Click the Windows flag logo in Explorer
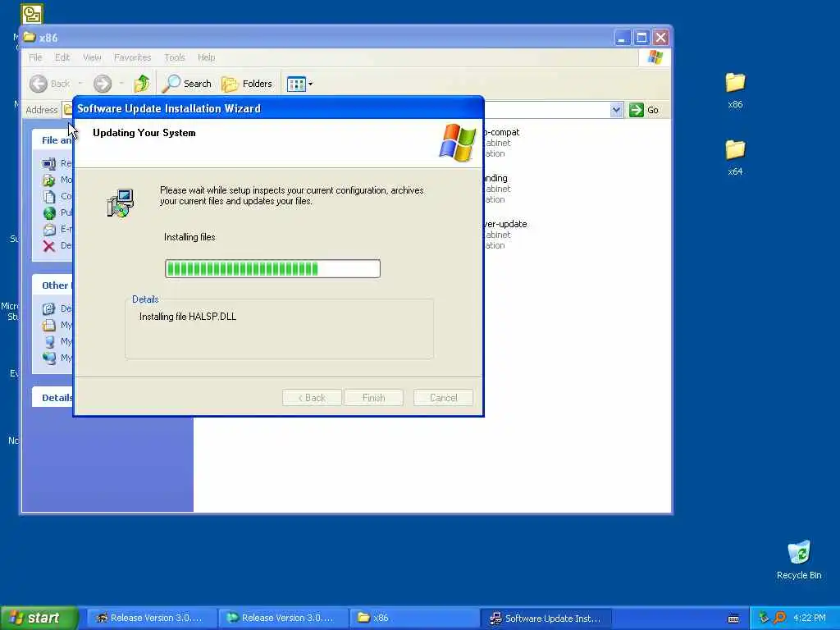Viewport: 840px width, 630px height. [x=655, y=57]
